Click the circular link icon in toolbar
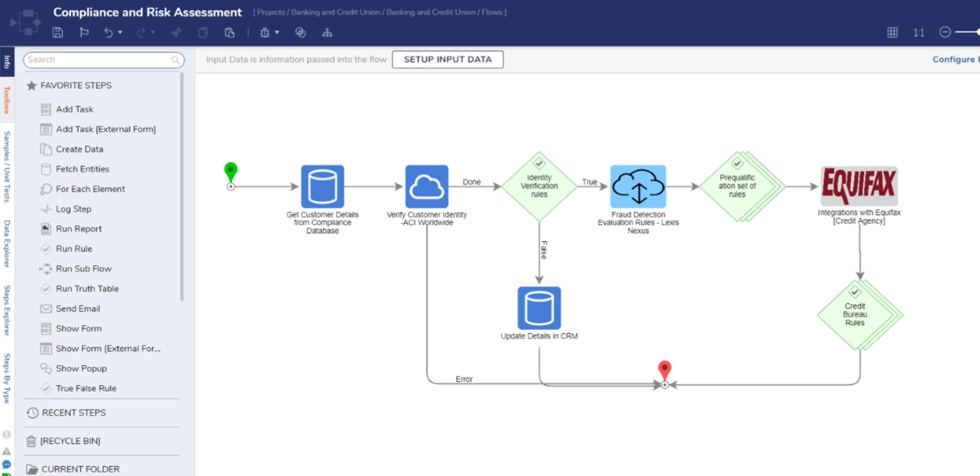Image resolution: width=980 pixels, height=476 pixels. (301, 33)
